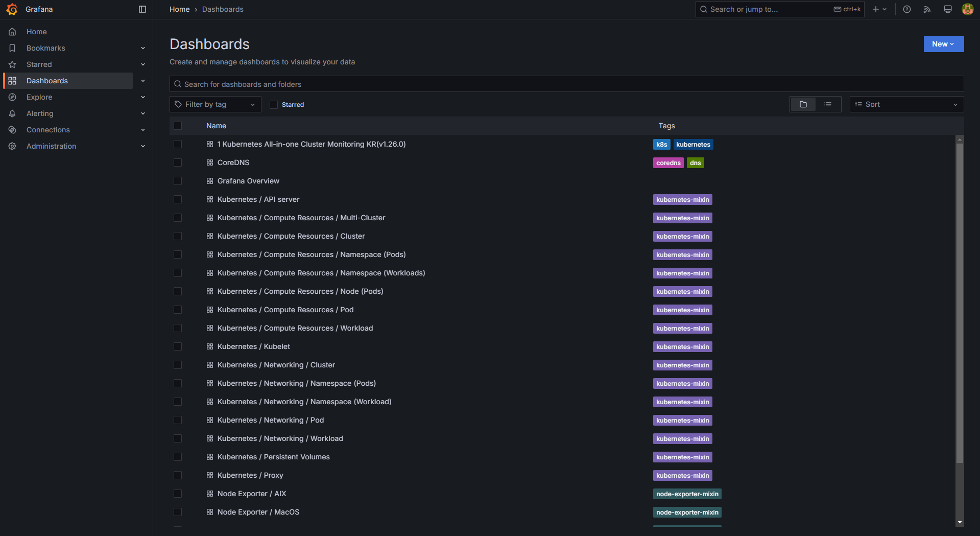Switch to folder view icon

pos(803,104)
